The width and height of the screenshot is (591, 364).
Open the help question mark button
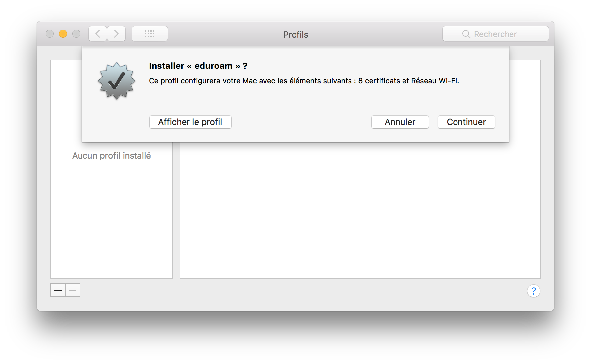(534, 291)
